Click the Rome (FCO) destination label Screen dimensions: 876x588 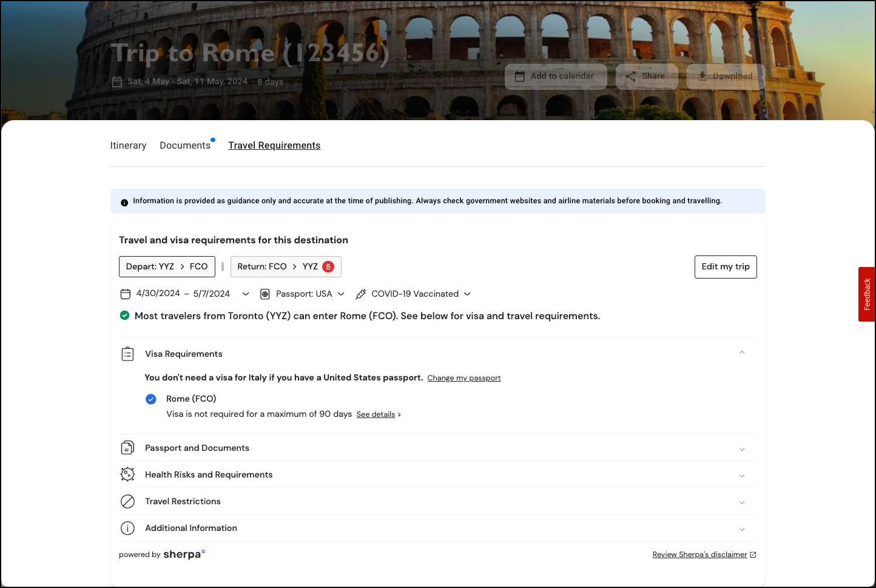pos(191,399)
